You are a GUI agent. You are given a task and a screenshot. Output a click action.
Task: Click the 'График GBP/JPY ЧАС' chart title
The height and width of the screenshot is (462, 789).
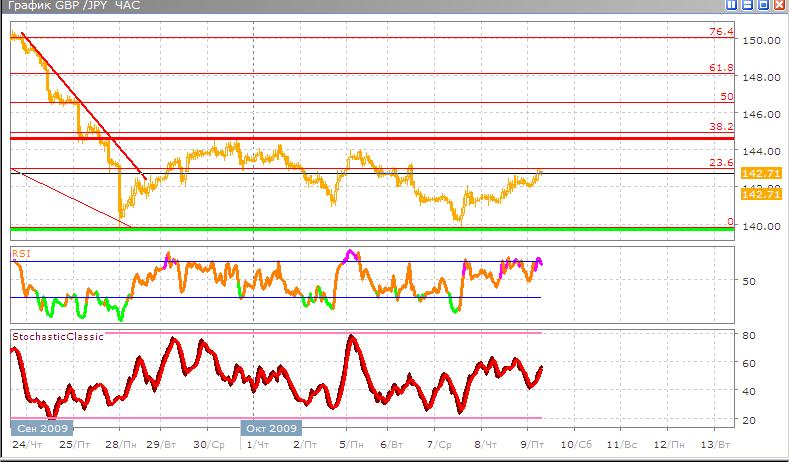[70, 7]
